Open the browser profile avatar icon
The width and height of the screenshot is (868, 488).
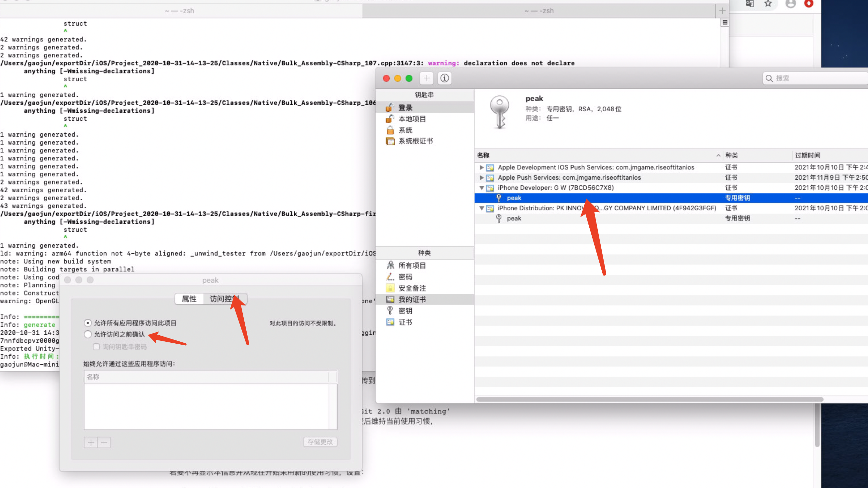coord(791,4)
